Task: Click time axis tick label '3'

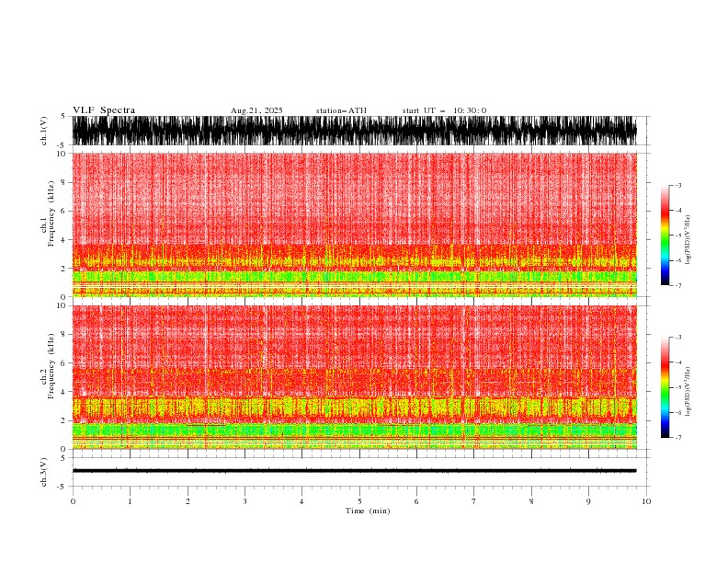Action: point(245,501)
